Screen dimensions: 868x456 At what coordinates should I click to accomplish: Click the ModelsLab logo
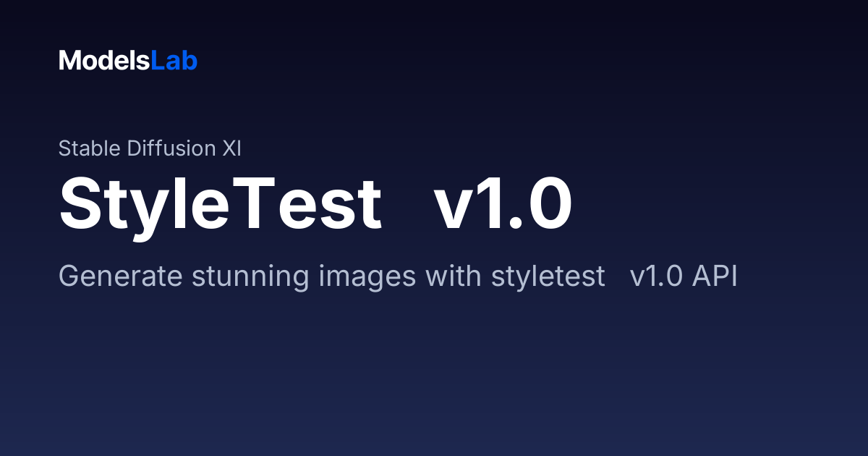click(128, 61)
